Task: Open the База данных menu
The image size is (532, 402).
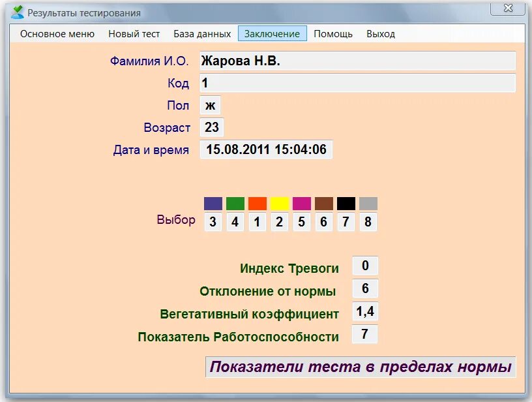Action: 202,34
